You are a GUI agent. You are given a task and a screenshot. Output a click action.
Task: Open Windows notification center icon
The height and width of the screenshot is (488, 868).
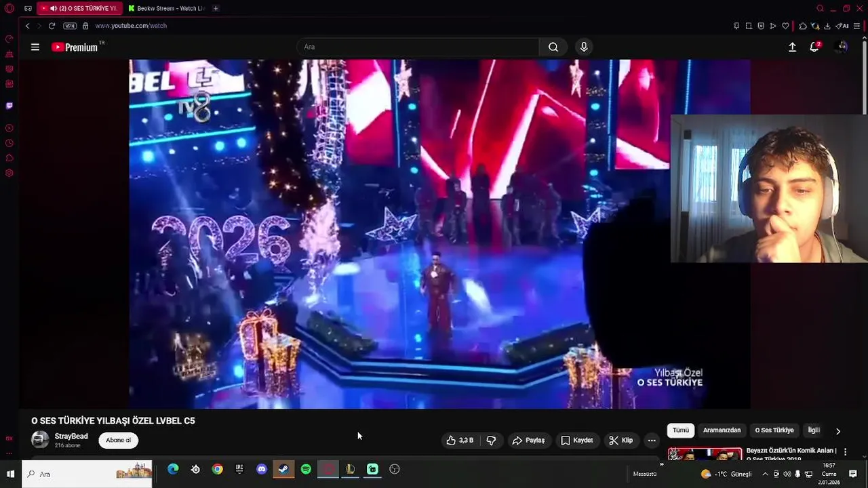pyautogui.click(x=853, y=474)
